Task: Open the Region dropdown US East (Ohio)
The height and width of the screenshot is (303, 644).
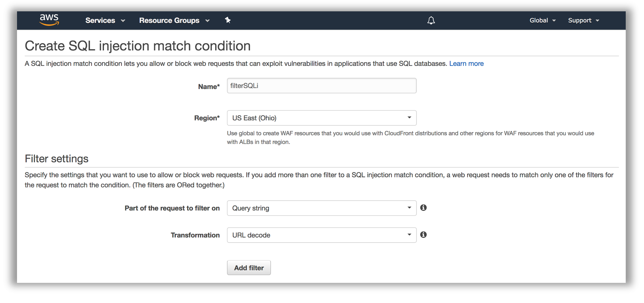Action: 322,118
